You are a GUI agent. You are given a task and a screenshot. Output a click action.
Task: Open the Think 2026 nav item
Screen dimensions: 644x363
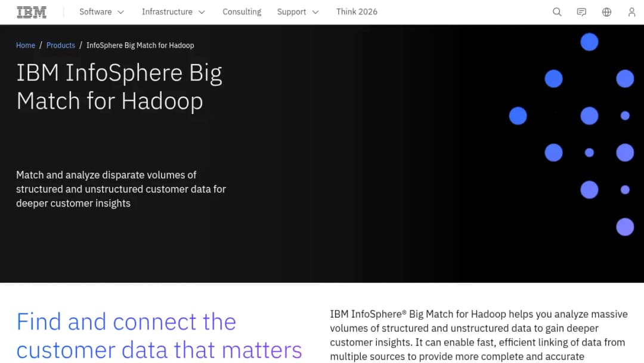pos(357,12)
